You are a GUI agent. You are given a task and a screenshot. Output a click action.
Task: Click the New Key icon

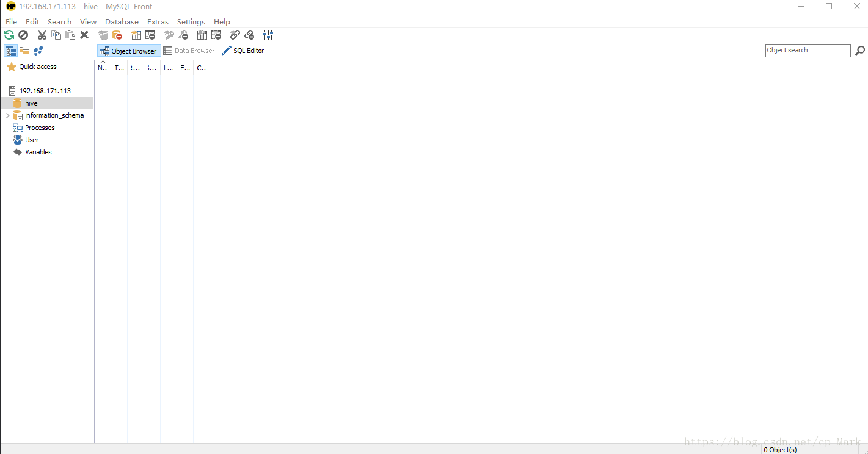coord(169,35)
